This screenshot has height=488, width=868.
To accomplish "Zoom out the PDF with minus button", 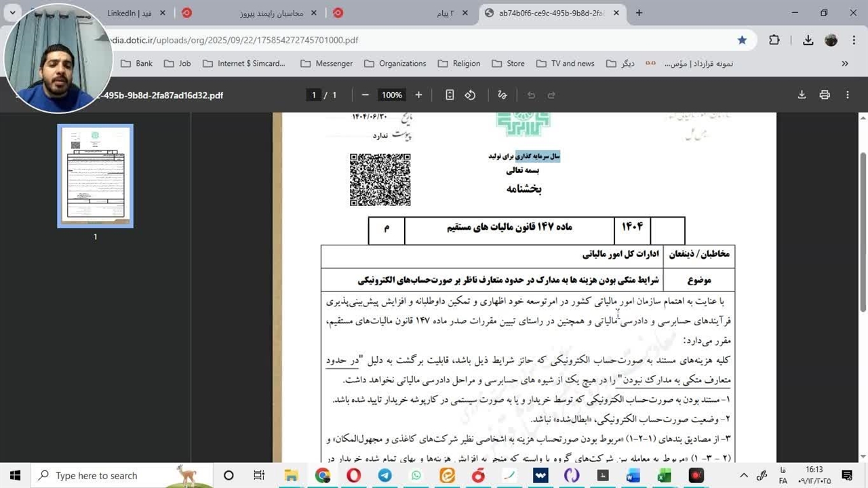I will (366, 95).
